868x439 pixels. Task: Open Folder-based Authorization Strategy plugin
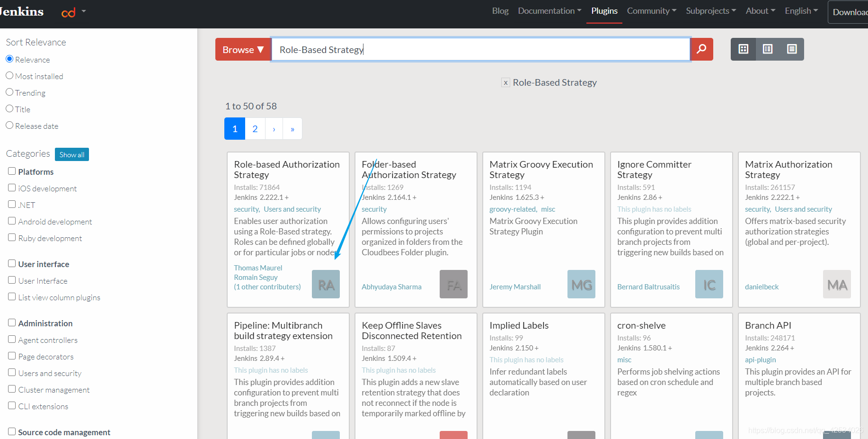(x=409, y=170)
